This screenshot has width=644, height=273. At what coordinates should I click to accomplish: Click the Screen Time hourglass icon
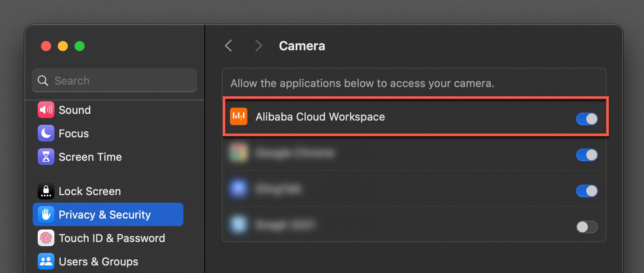pyautogui.click(x=46, y=157)
